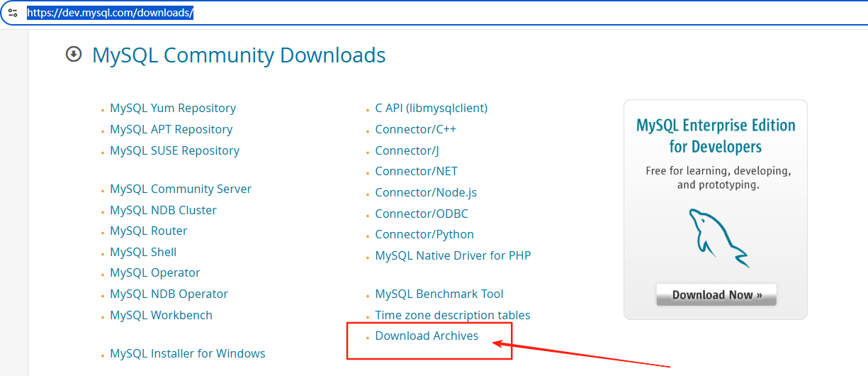Open MySQL Yum Repository link

(x=173, y=108)
